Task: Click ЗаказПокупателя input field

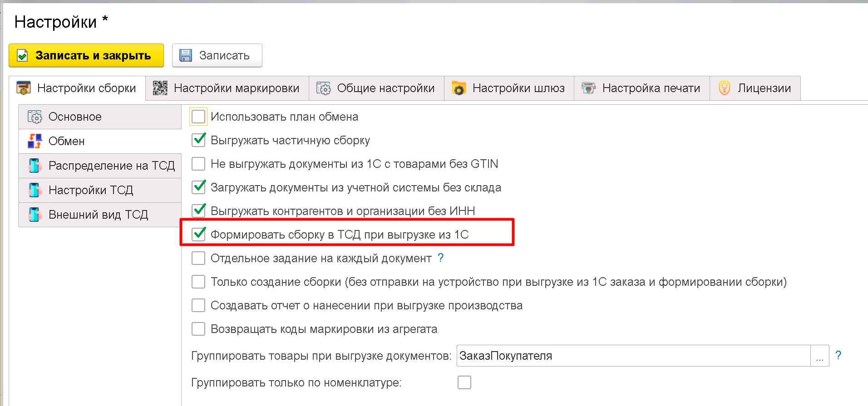Action: pos(634,356)
